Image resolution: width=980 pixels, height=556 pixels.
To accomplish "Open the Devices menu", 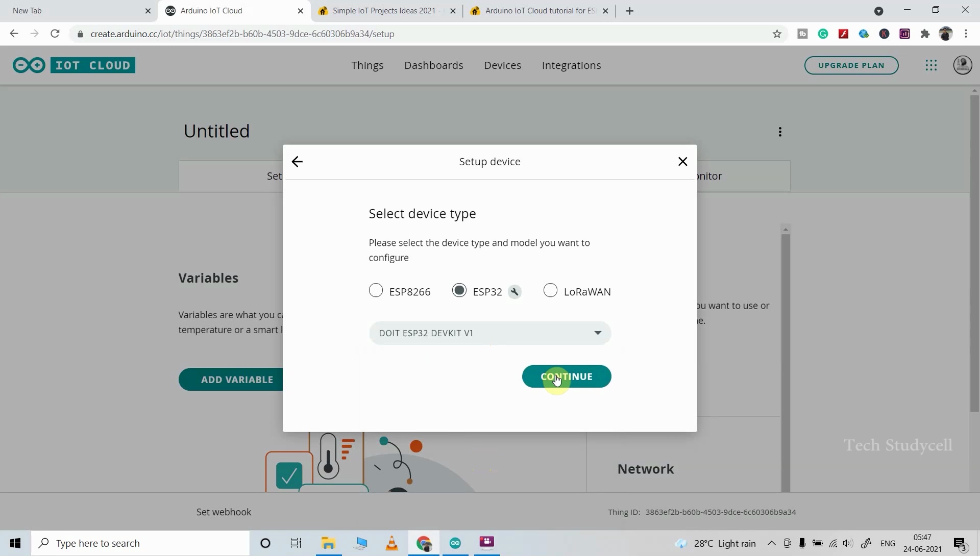I will pos(503,65).
